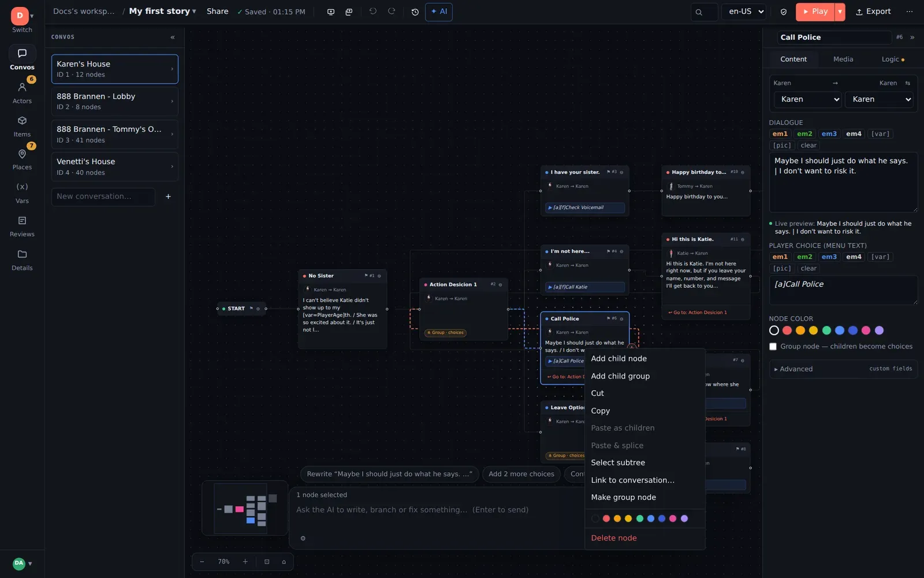Click the Share button
This screenshot has width=924, height=578.
tap(218, 12)
